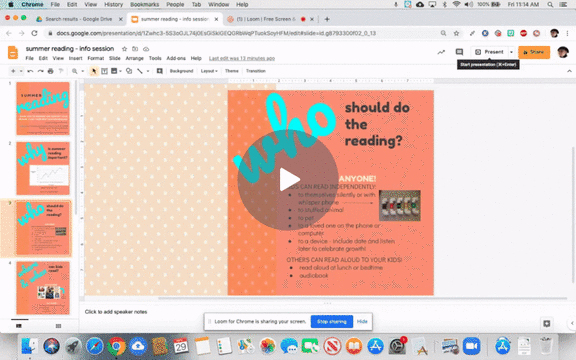Viewport: 576px width, 360px height.
Task: Open the Format menu
Action: pos(96,58)
